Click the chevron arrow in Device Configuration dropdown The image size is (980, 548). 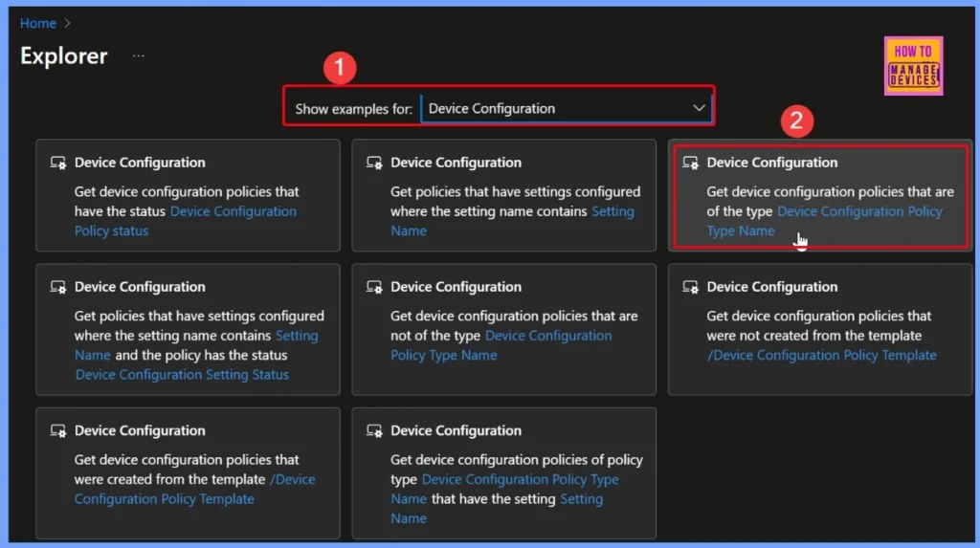click(x=699, y=108)
